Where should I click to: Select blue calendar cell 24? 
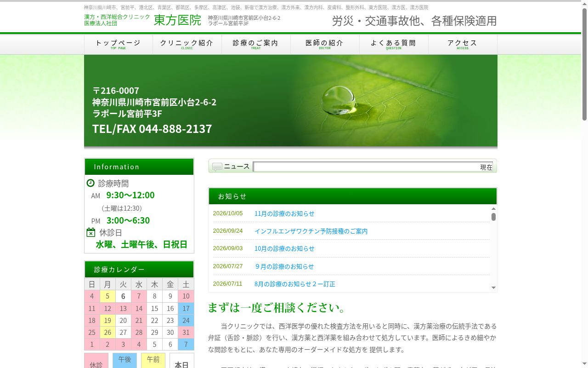186,321
